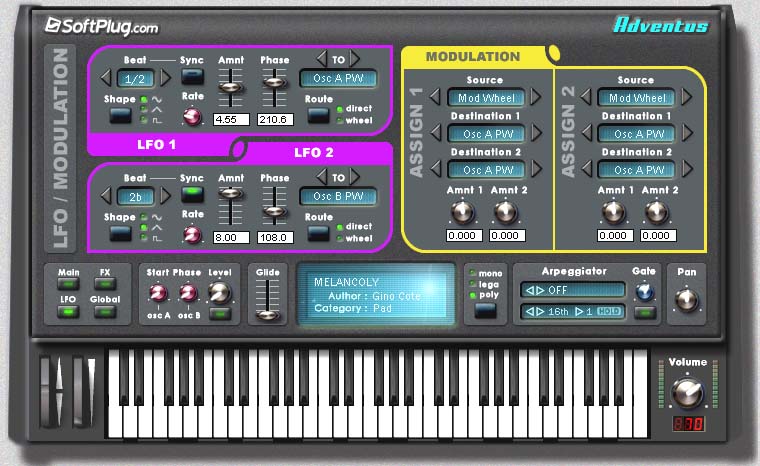760x466 pixels.
Task: Toggle LFO 2 Sync button
Action: (192, 194)
